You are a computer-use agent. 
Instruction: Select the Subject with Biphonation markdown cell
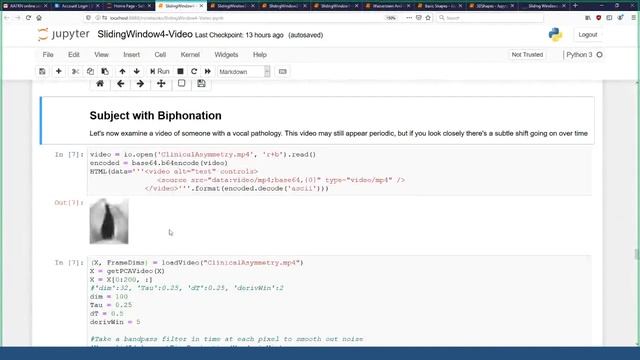[317, 121]
